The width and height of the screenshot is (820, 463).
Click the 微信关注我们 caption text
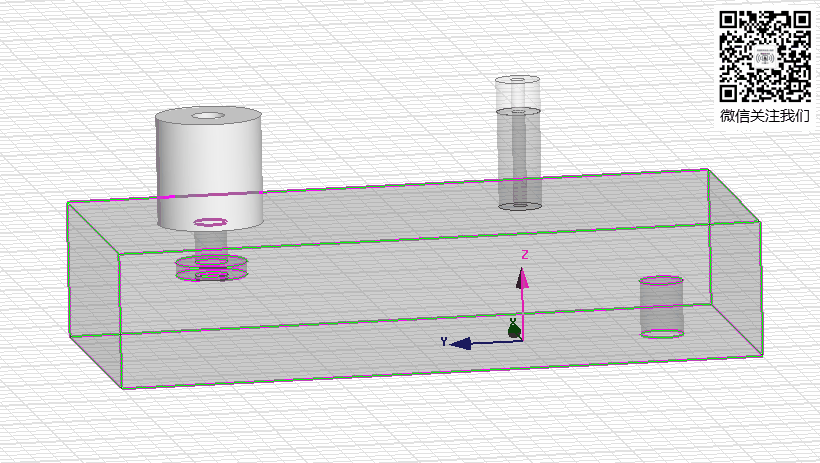pos(765,116)
